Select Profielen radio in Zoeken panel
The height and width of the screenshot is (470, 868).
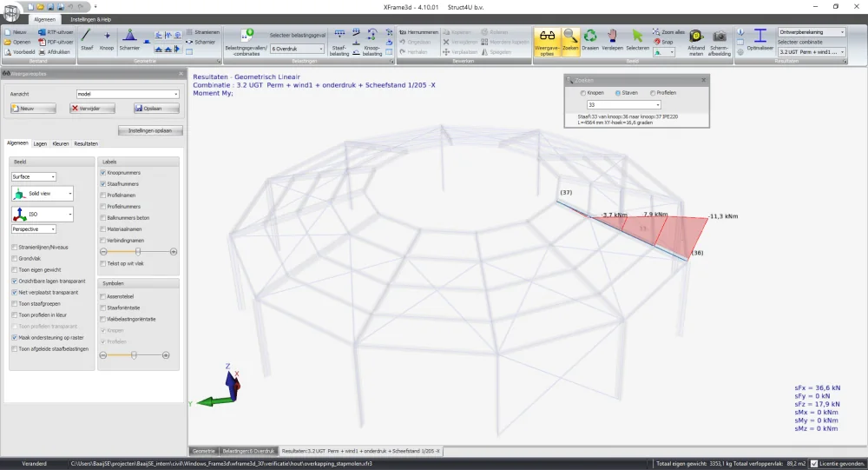[653, 93]
